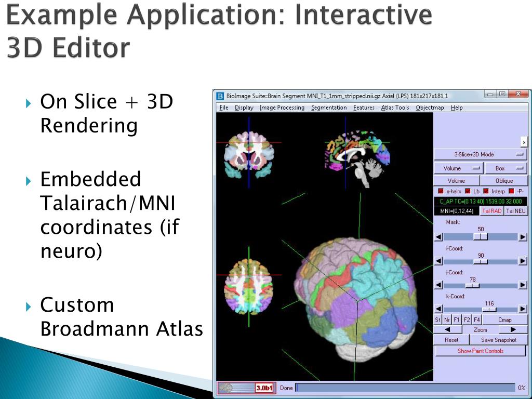Click the Reset view button
Image resolution: width=532 pixels, height=399 pixels.
tap(451, 340)
